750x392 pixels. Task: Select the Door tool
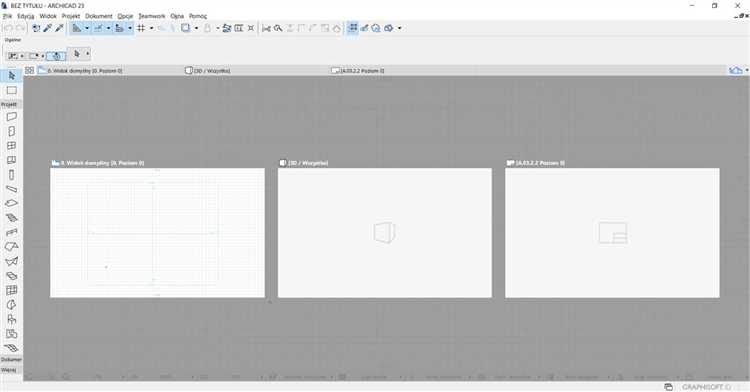point(11,131)
